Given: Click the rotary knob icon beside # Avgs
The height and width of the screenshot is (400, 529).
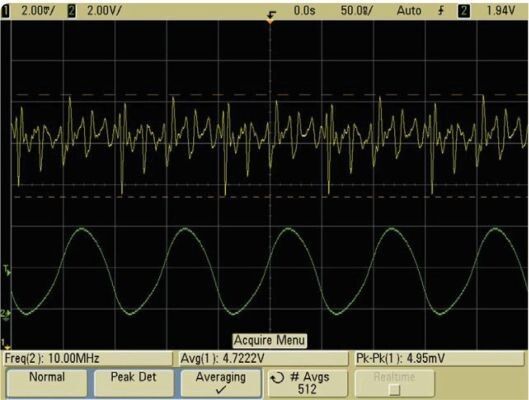Looking at the screenshot, I should coord(277,378).
